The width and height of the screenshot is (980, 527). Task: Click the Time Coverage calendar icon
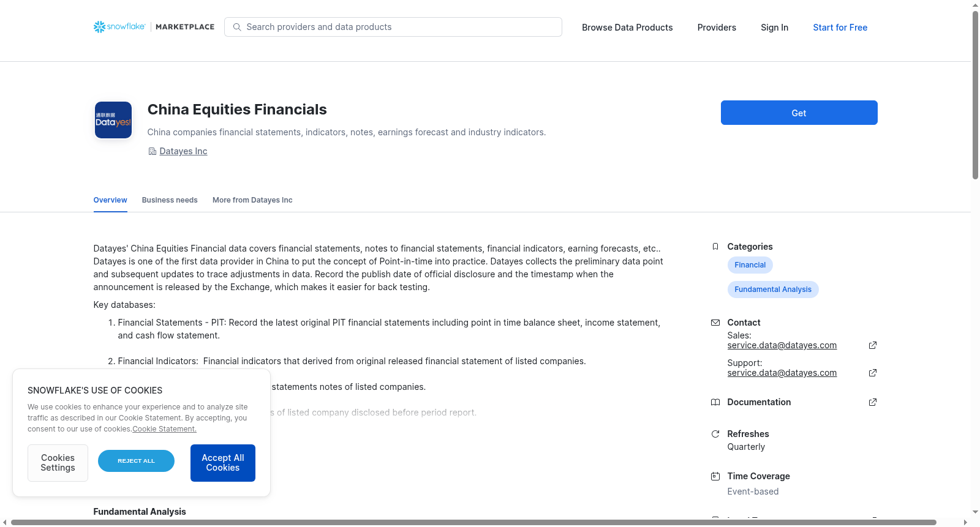(715, 476)
